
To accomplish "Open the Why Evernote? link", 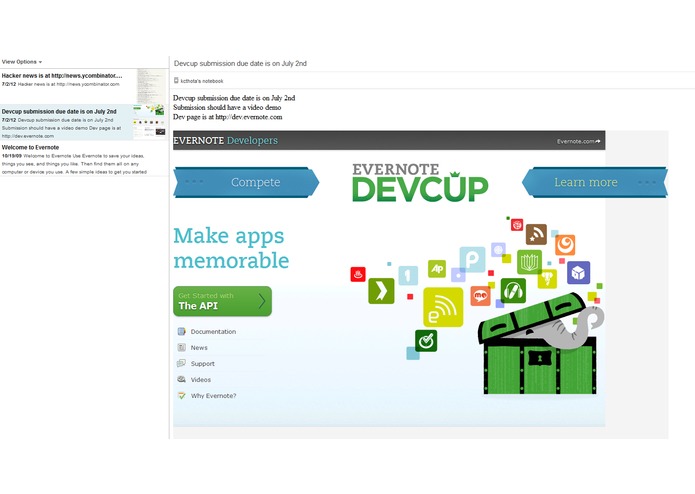I will click(213, 396).
